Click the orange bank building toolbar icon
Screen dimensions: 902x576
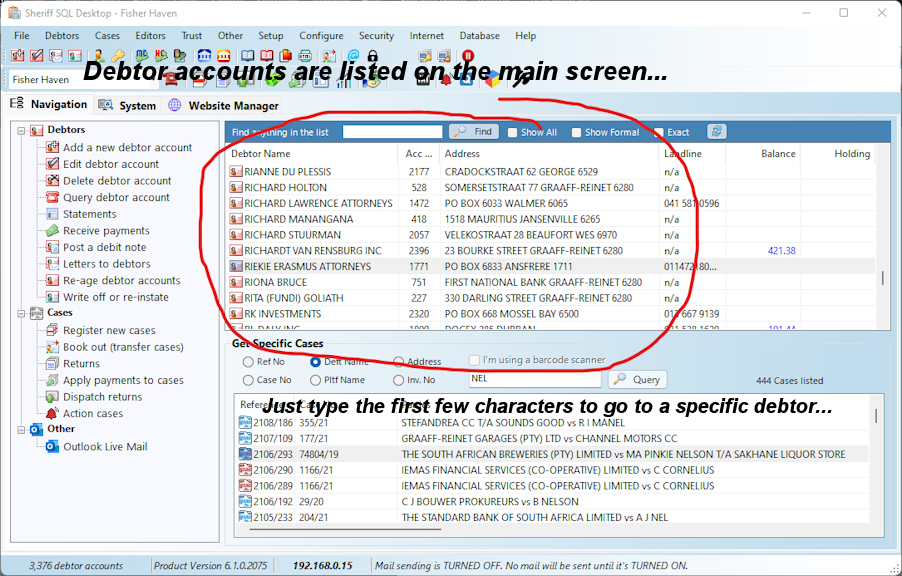pyautogui.click(x=224, y=56)
